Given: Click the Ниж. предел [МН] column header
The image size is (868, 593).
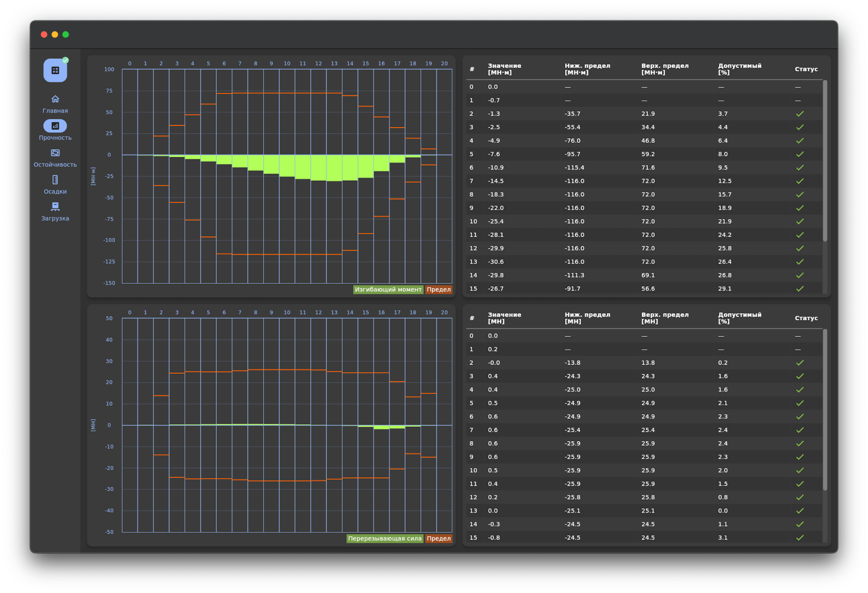Looking at the screenshot, I should coord(587,318).
